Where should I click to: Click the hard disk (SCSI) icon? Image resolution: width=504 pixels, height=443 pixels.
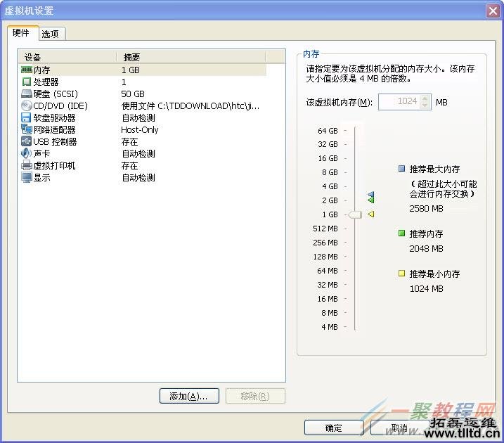26,94
